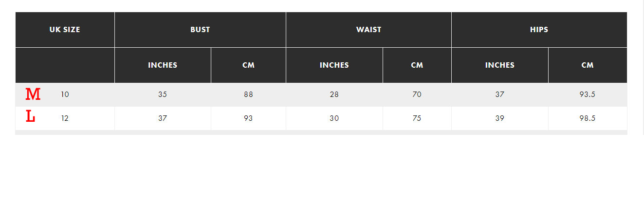Select hips value 98.5 cm

point(588,118)
